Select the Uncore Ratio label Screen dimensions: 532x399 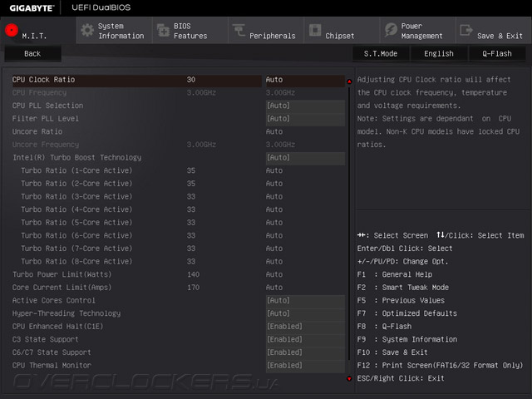point(37,131)
